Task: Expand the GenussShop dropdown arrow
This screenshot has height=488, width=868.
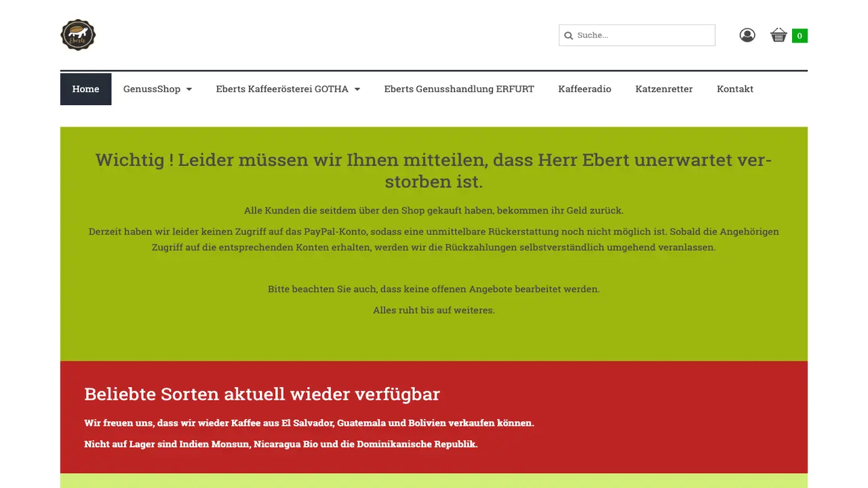Action: point(189,89)
